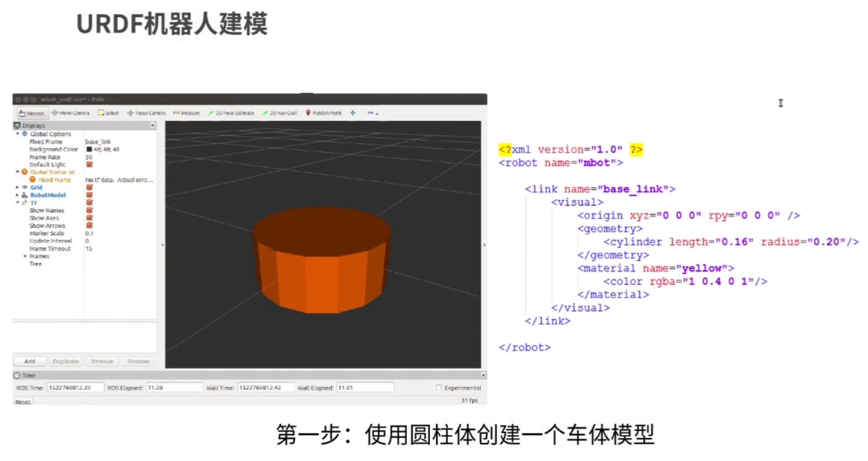
Task: Click the orange cylinder in 3D view
Action: pyautogui.click(x=322, y=260)
